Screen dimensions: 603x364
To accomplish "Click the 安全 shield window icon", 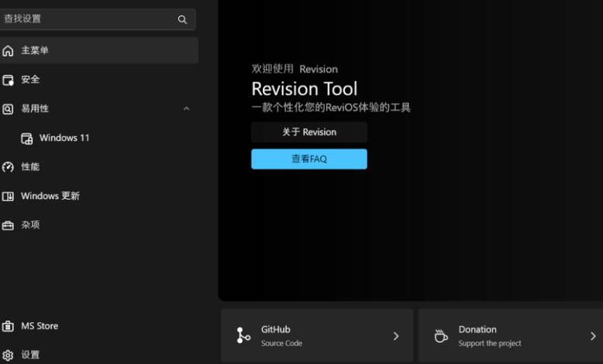I will (8, 80).
